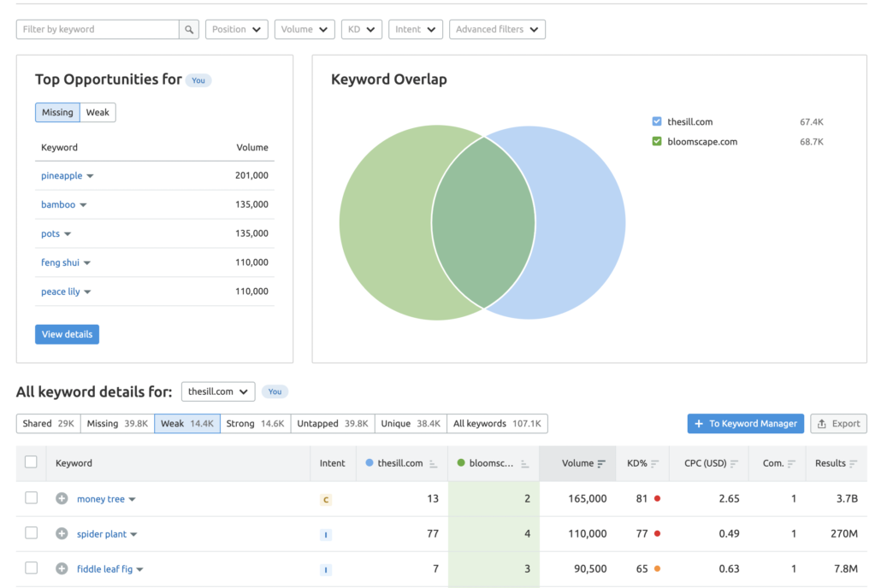Expand details for the spider plant row

(61, 533)
